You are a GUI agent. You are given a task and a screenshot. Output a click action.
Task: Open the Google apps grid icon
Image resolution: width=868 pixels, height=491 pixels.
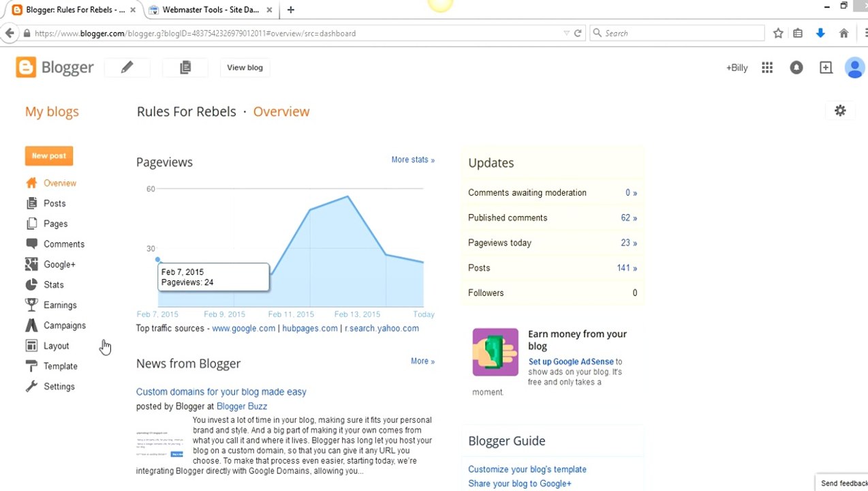coord(767,68)
